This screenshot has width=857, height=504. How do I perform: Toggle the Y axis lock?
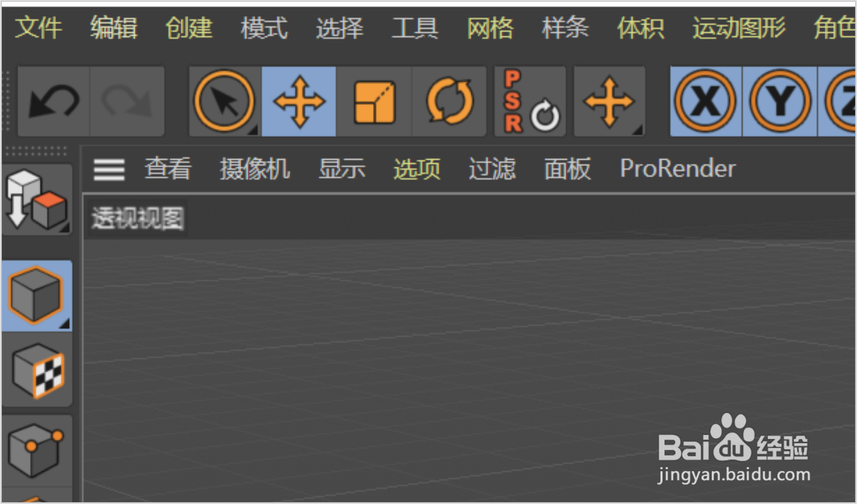pos(780,101)
